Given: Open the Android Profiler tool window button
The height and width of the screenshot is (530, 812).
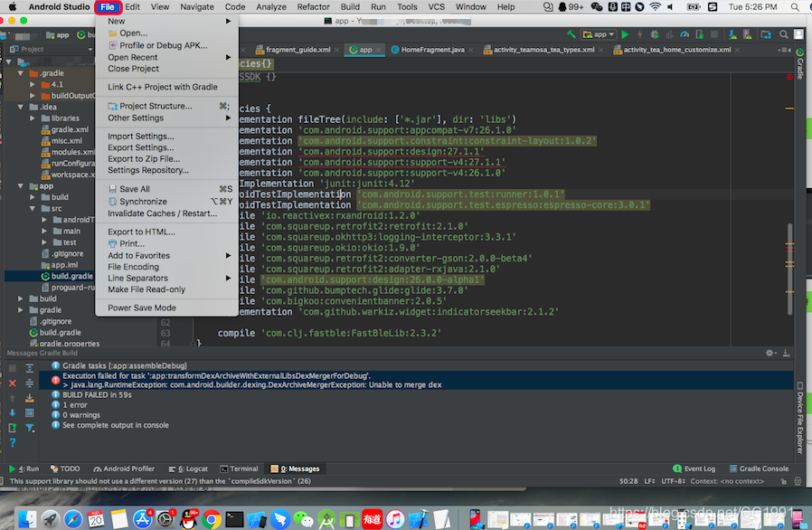Looking at the screenshot, I should tap(124, 468).
